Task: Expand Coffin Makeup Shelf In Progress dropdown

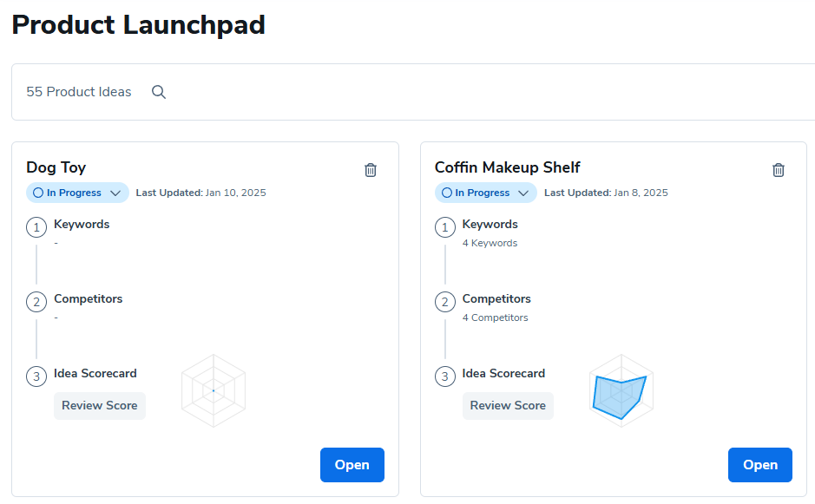Action: [x=523, y=193]
